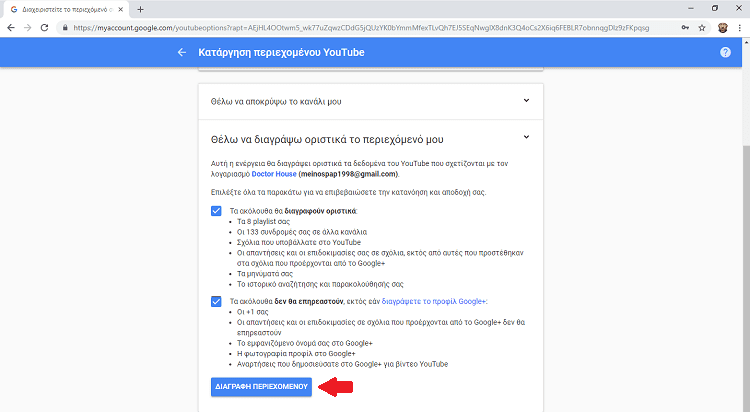
Task: Open the Chrome three-dot menu
Action: coord(739,28)
